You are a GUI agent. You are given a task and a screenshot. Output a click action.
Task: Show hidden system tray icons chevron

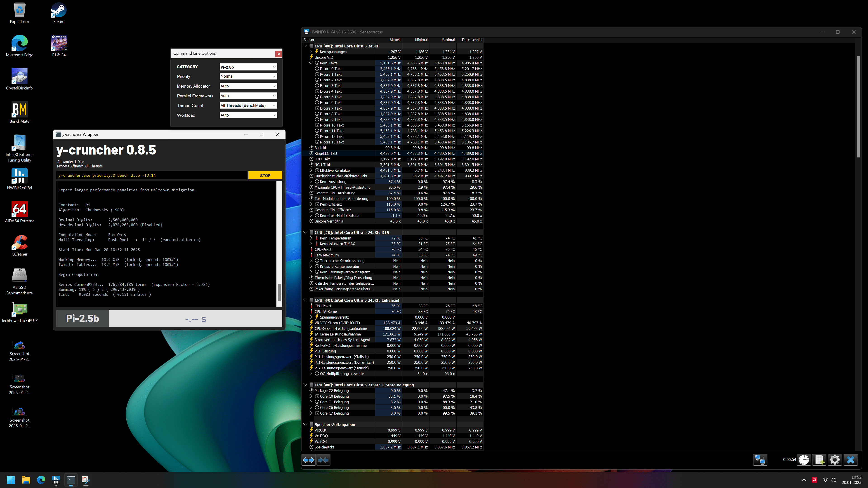[804, 480]
